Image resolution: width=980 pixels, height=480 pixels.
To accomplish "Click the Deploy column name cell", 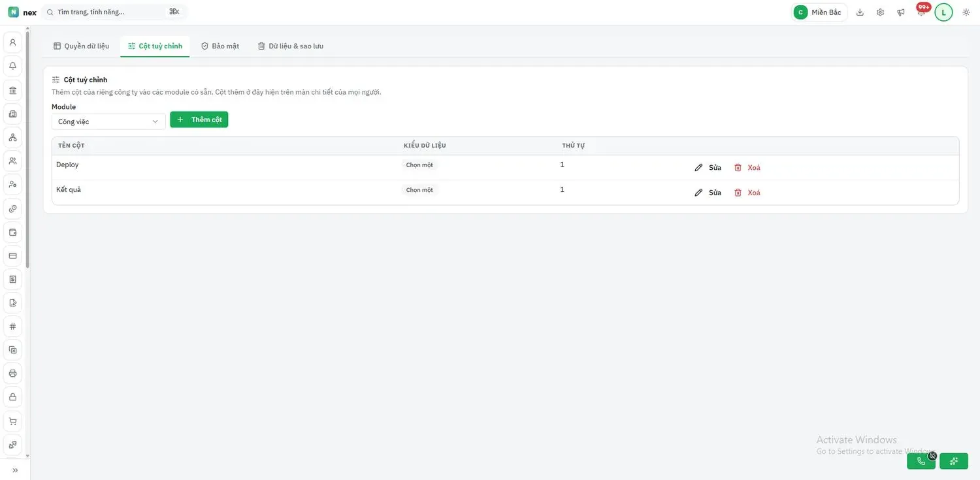I will coord(67,165).
